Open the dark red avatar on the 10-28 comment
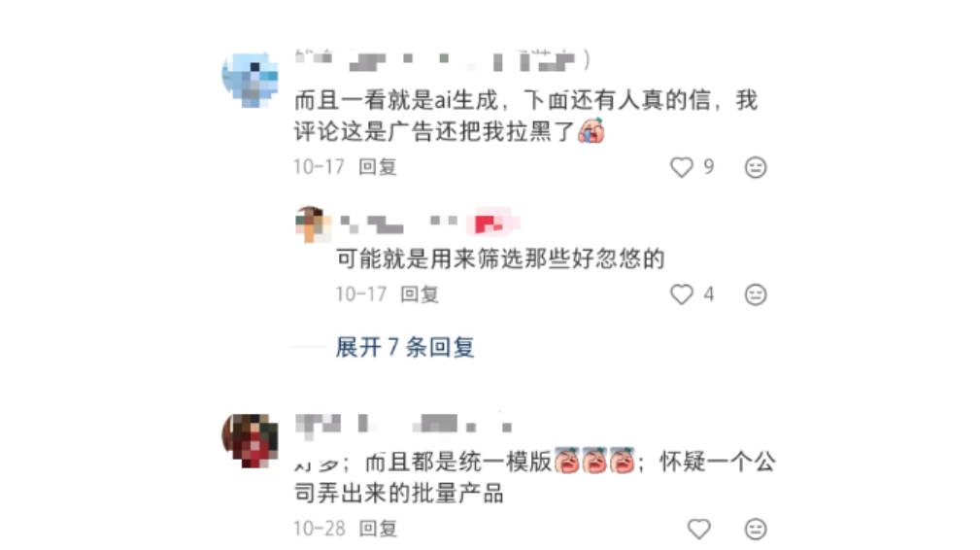 [x=250, y=440]
